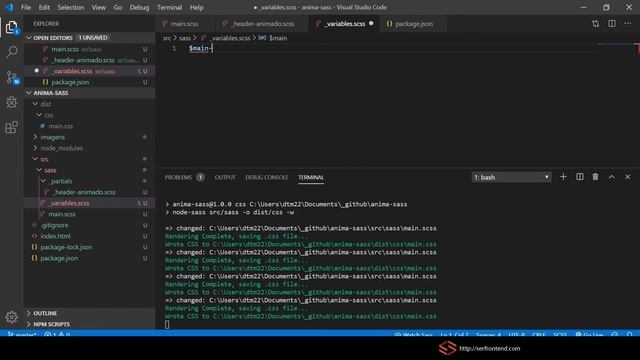The image size is (640, 360).
Task: Open the Source Control view
Action: point(12,77)
